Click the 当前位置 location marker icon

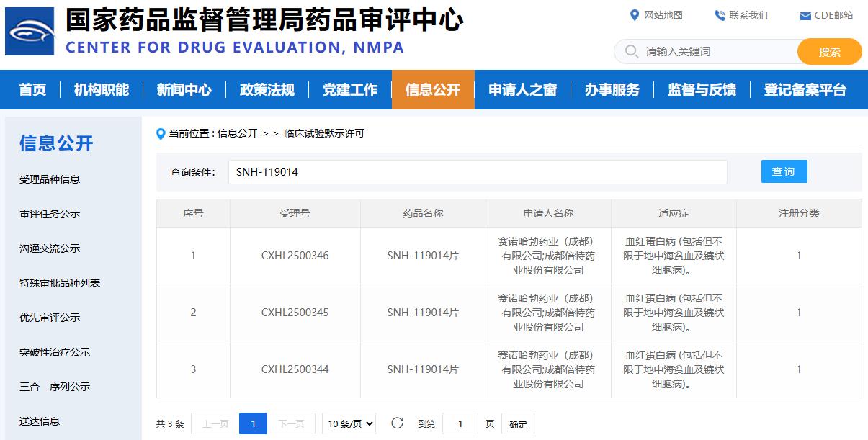tap(161, 134)
